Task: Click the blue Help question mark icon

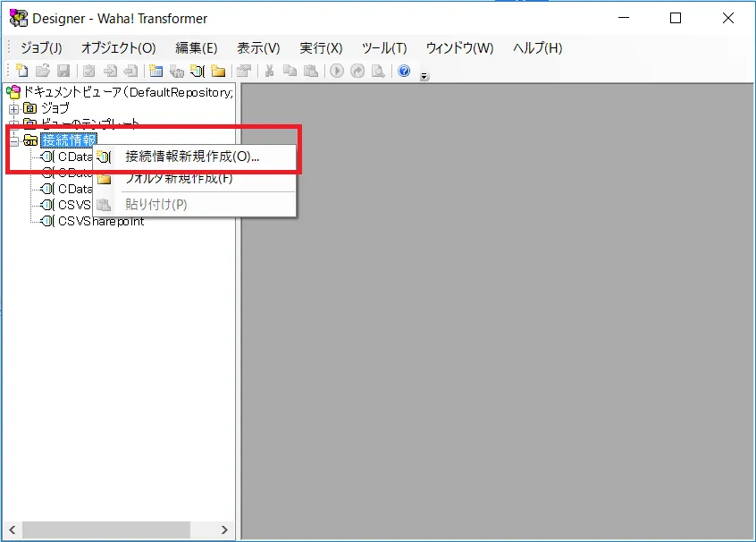Action: (404, 72)
